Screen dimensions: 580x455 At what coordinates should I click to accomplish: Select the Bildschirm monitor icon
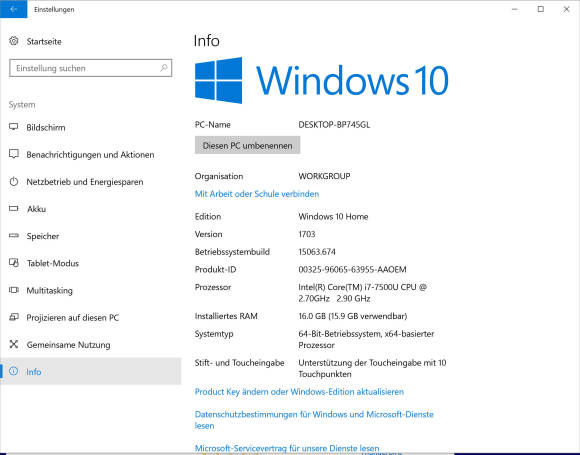(x=14, y=127)
